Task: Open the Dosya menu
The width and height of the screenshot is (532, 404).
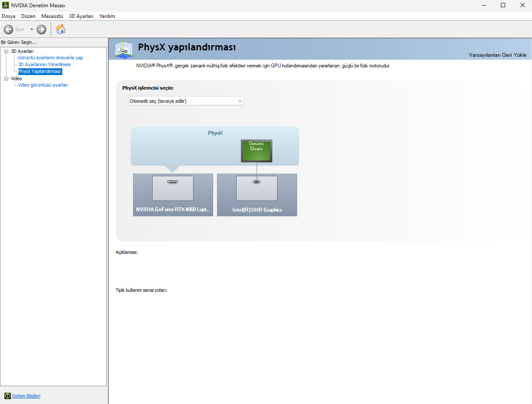Action: coord(9,16)
